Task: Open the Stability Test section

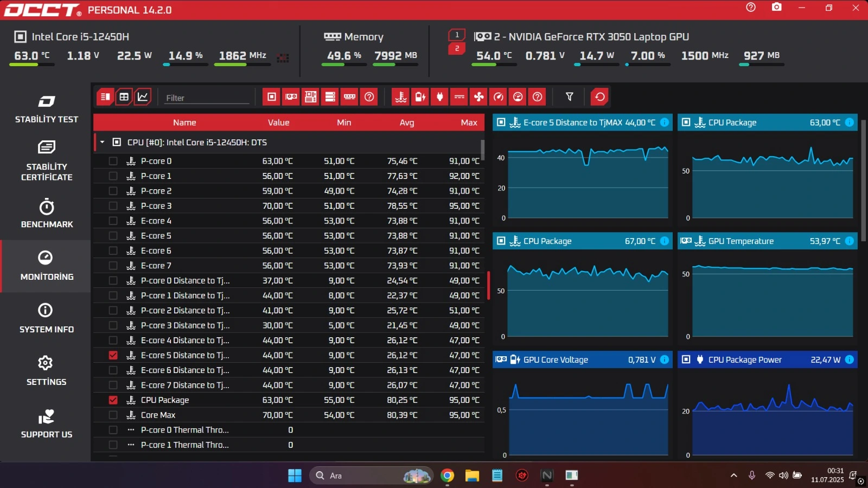Action: tap(46, 109)
